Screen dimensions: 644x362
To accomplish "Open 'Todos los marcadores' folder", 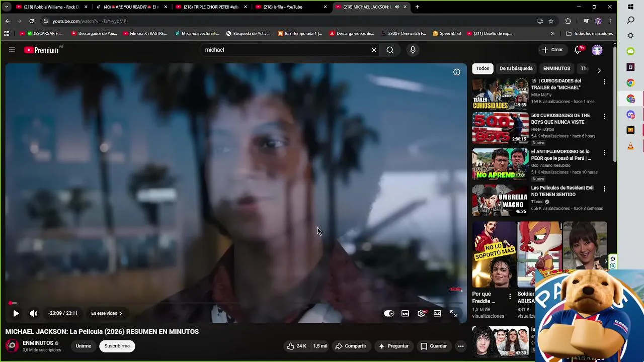I will click(x=589, y=34).
